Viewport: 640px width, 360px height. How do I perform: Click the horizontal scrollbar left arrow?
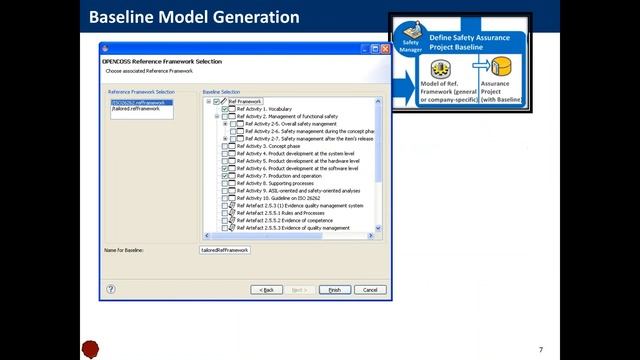point(207,236)
